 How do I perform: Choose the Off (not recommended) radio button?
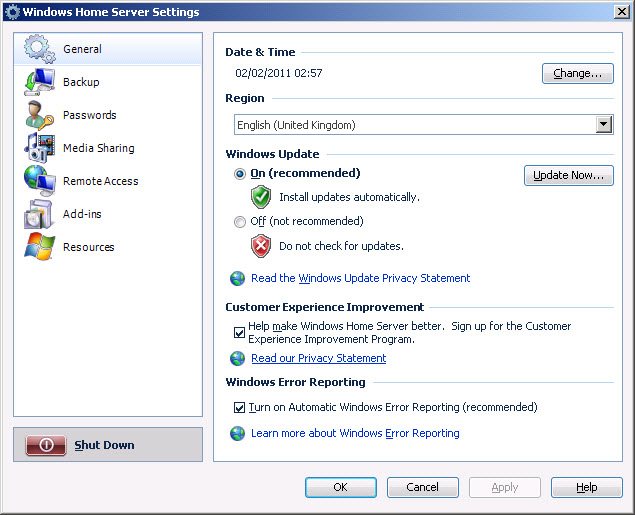(239, 222)
